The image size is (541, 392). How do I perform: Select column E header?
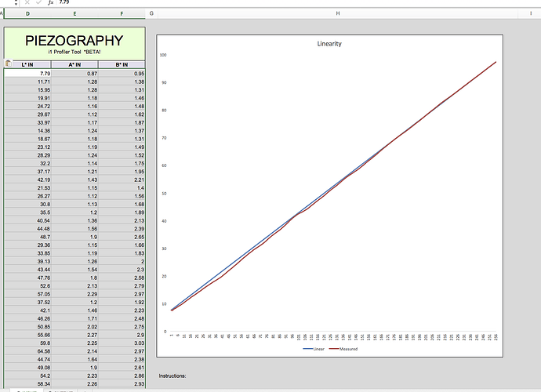pyautogui.click(x=74, y=14)
